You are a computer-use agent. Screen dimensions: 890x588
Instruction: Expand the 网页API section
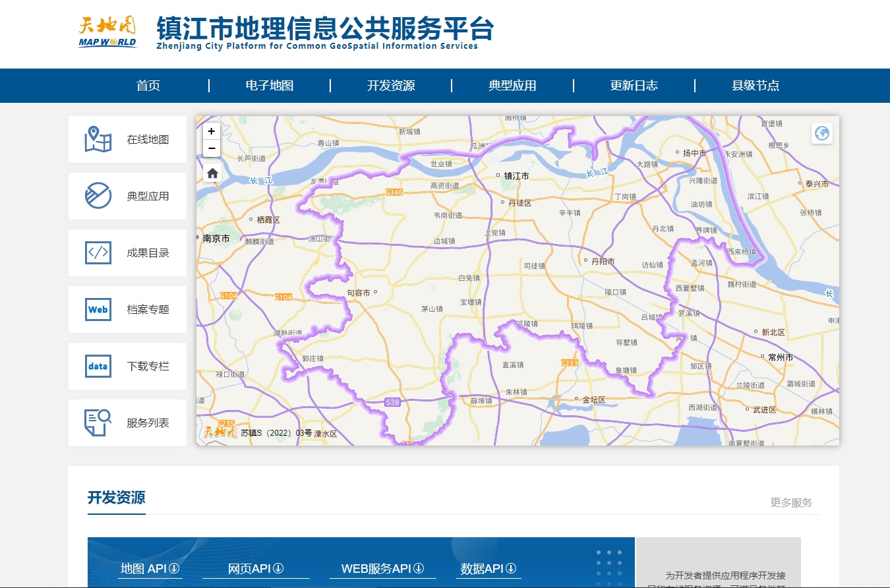click(x=255, y=568)
